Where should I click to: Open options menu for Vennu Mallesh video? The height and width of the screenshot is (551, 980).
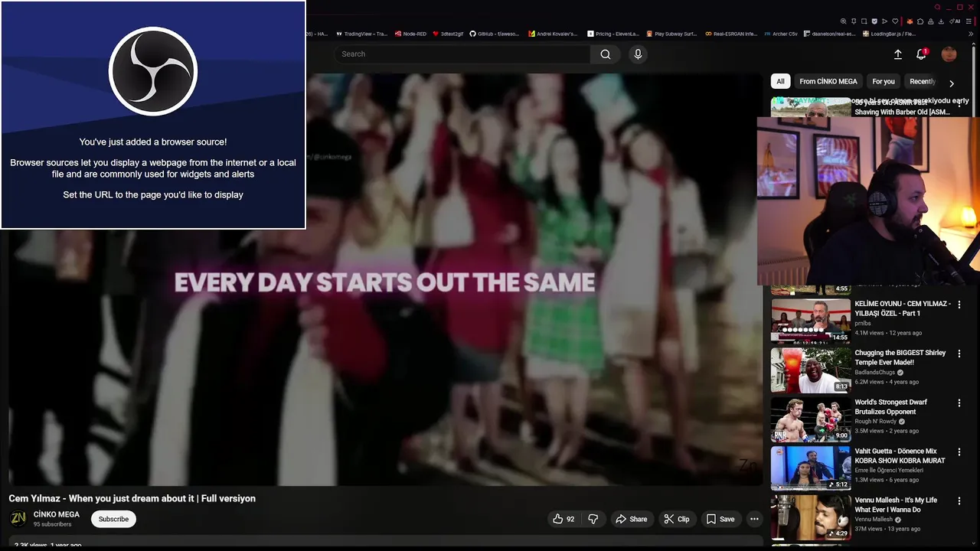pyautogui.click(x=959, y=500)
